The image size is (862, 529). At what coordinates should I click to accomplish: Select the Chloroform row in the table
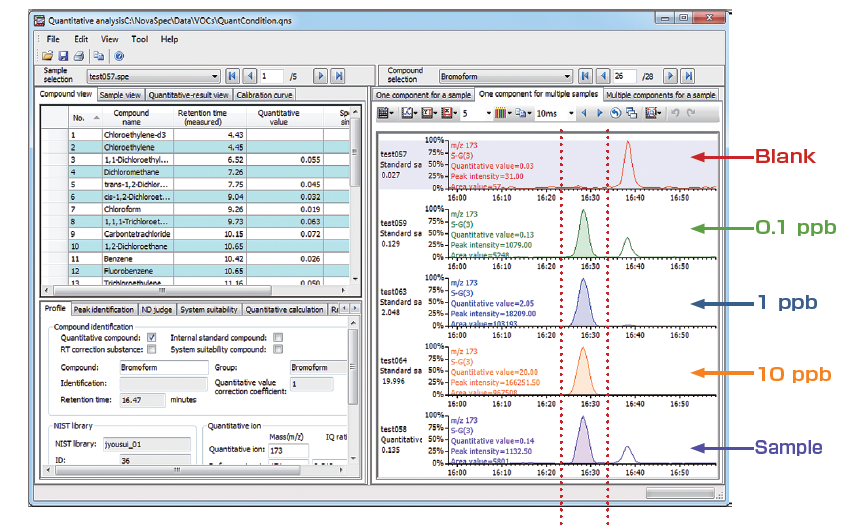pyautogui.click(x=195, y=209)
